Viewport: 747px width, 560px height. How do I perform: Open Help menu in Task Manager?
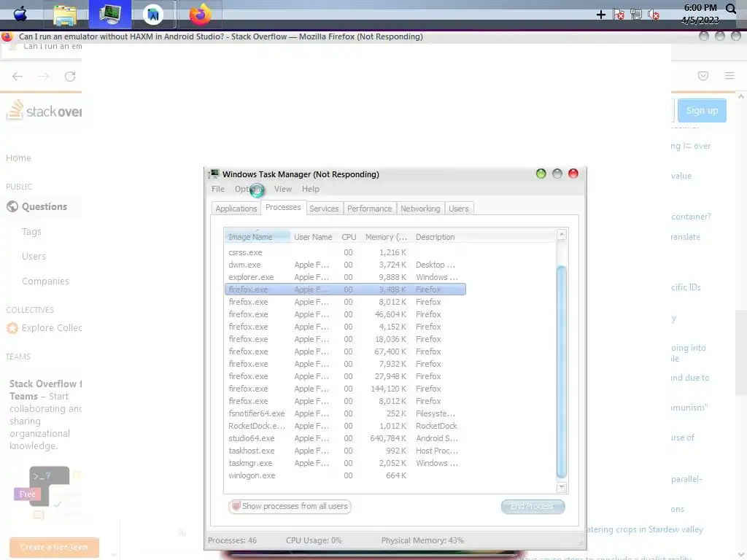pyautogui.click(x=311, y=189)
